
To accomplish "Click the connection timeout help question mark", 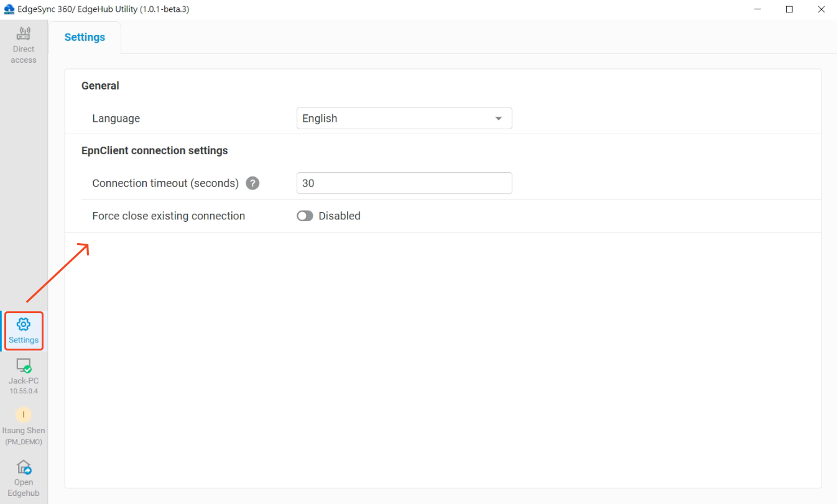I will tap(252, 183).
